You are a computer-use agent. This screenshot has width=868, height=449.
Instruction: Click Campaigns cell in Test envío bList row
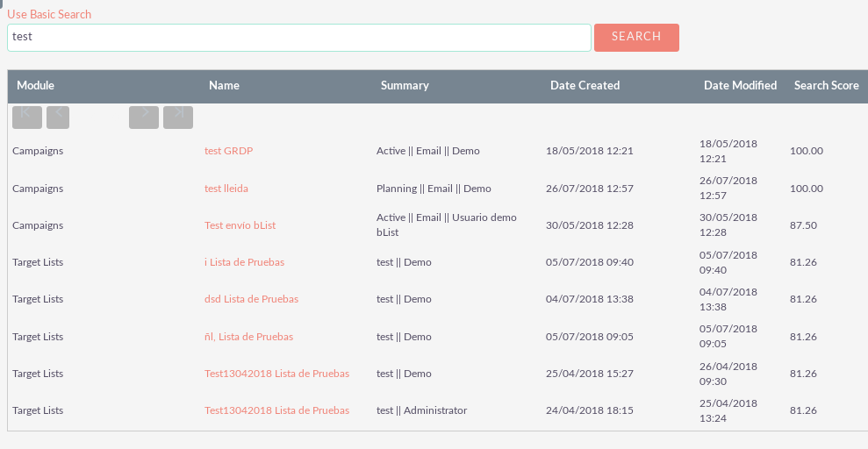click(38, 225)
